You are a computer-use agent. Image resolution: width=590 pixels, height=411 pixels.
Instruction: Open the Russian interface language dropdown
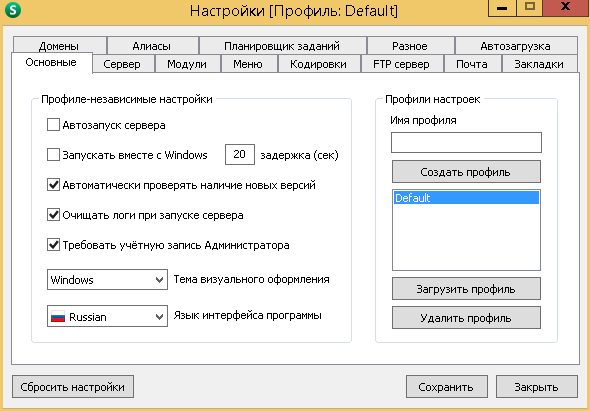107,316
